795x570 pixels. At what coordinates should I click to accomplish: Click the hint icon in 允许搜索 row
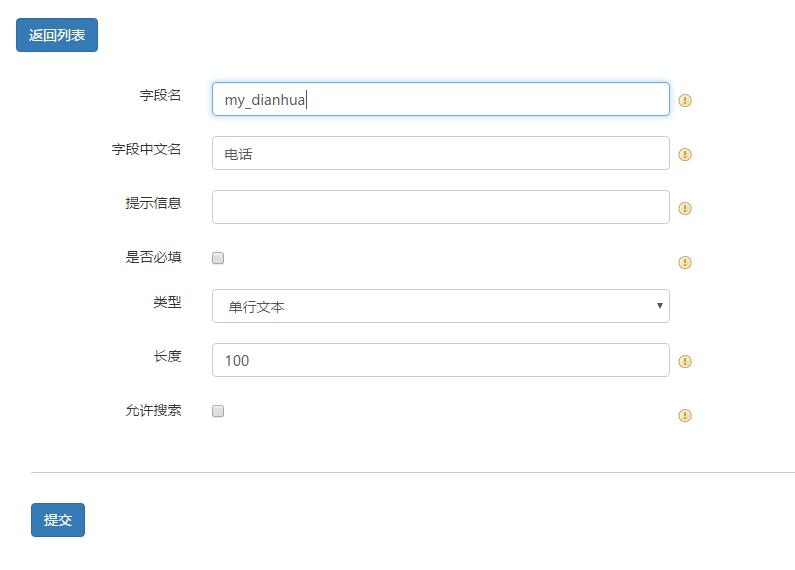coord(685,415)
